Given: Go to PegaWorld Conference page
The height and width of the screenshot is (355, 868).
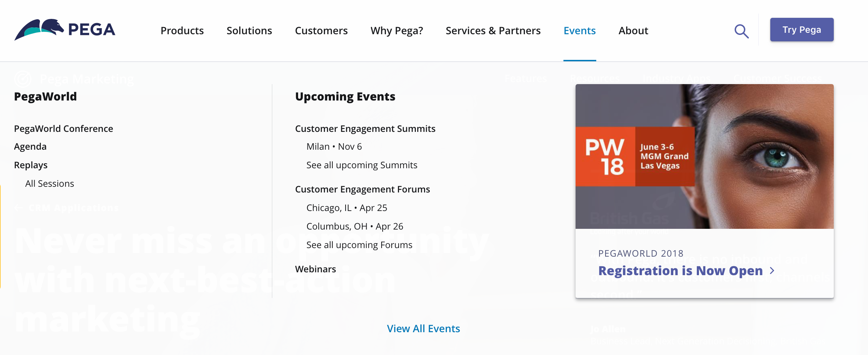Looking at the screenshot, I should pos(63,129).
